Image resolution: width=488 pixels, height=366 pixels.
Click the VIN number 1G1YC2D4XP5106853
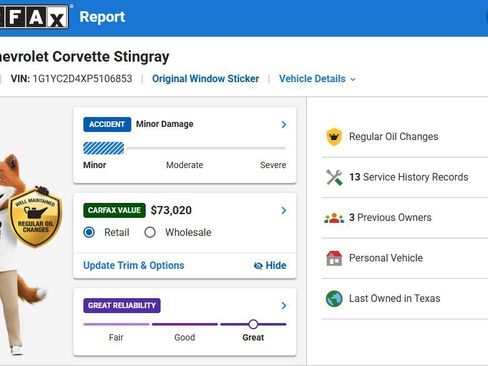(x=82, y=79)
